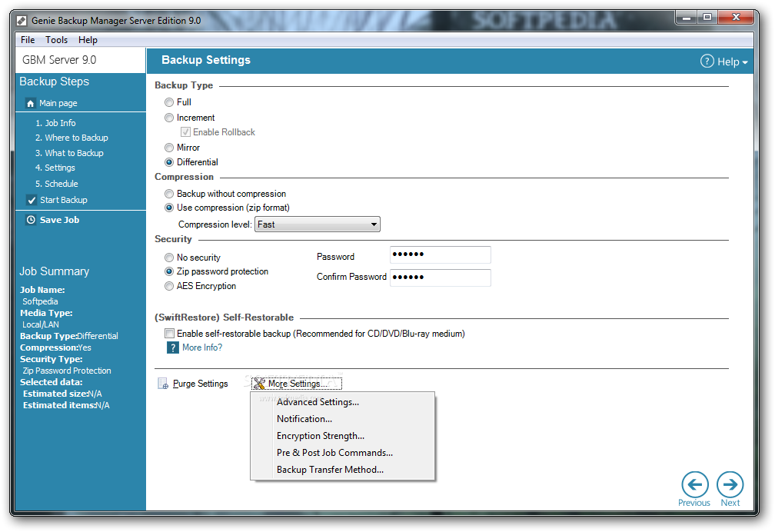Click the Next arrow icon

(730, 484)
